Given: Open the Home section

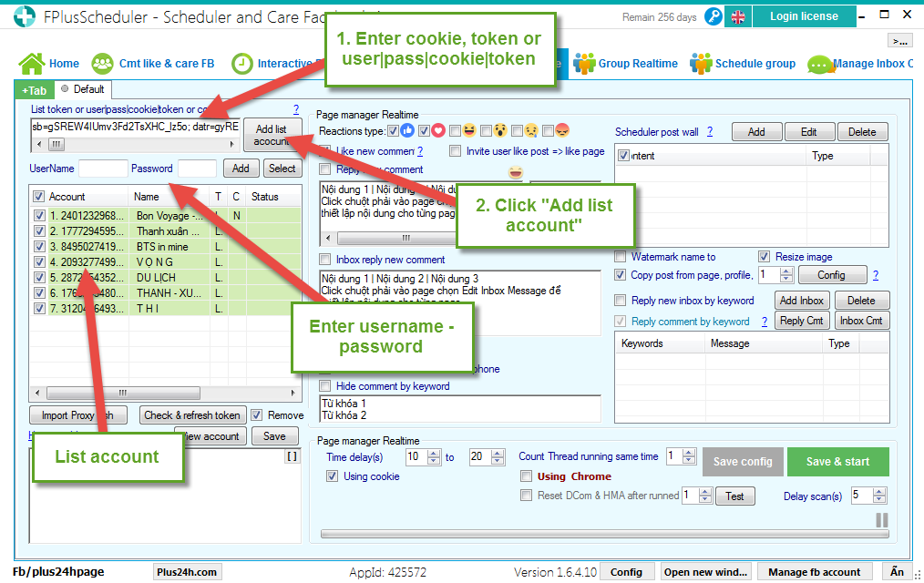Looking at the screenshot, I should (49, 64).
